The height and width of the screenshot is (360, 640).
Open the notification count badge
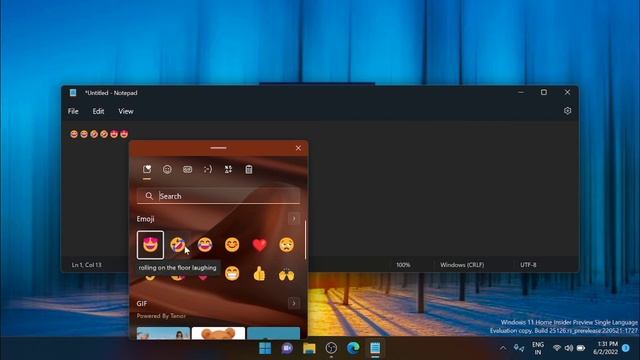point(626,348)
